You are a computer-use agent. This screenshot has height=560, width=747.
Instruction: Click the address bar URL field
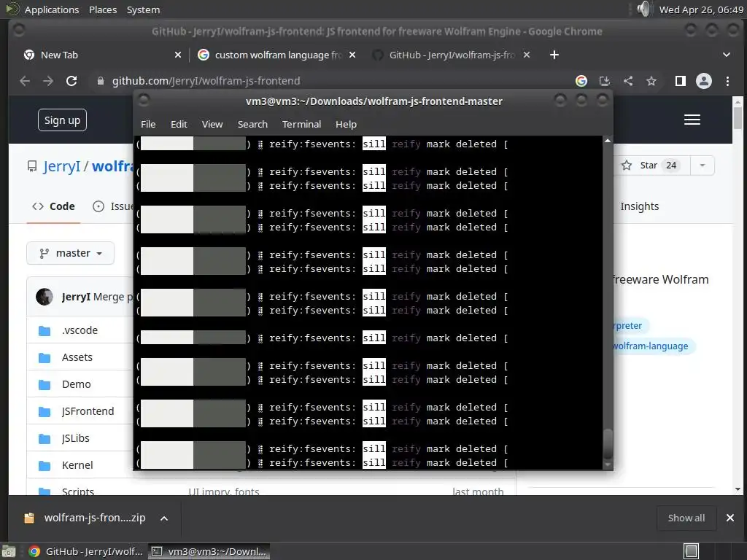pos(333,81)
